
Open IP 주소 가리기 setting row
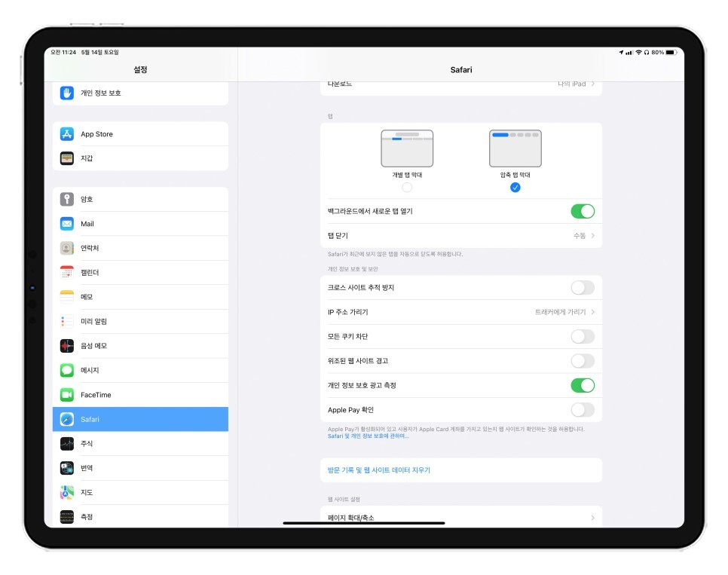[x=461, y=312]
